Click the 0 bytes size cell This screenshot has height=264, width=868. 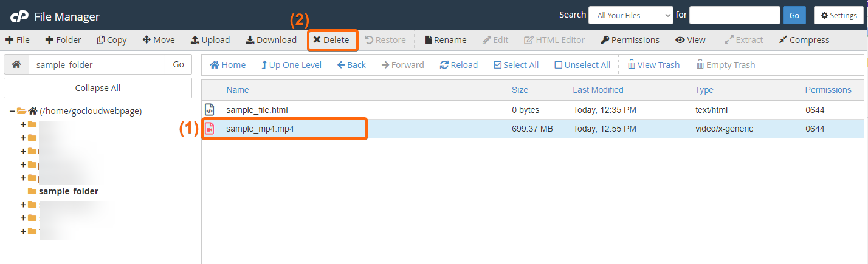pyautogui.click(x=526, y=110)
